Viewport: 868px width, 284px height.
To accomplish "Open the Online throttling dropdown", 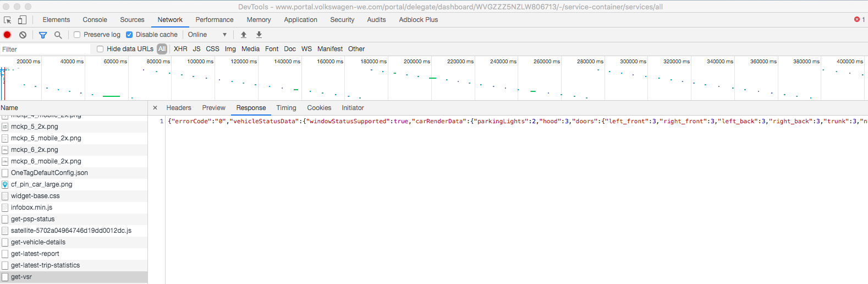I will point(207,35).
